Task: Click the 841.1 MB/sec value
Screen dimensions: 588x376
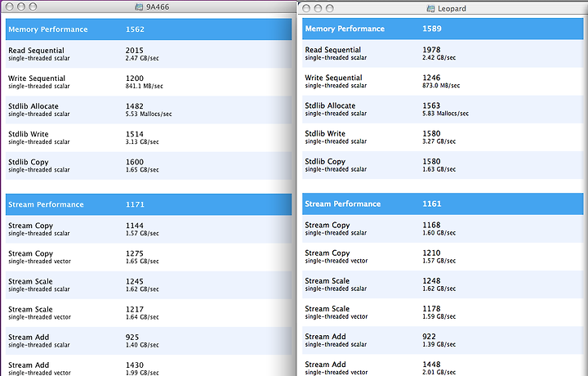Action: pos(145,86)
